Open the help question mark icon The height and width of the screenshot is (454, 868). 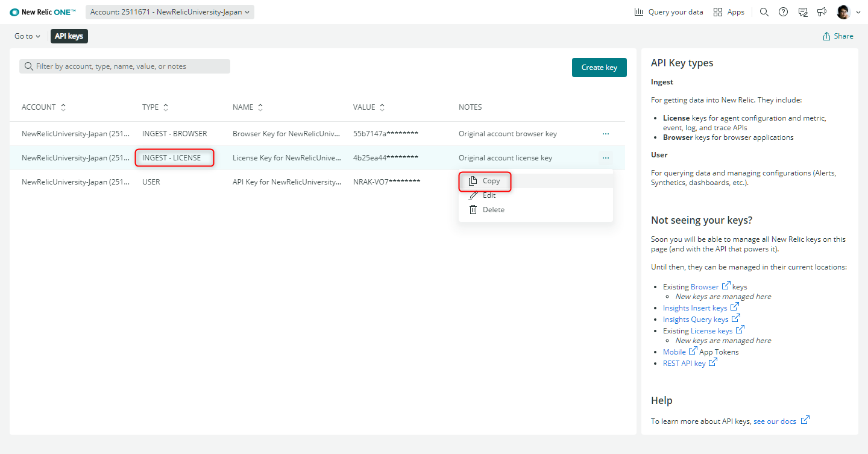(784, 12)
